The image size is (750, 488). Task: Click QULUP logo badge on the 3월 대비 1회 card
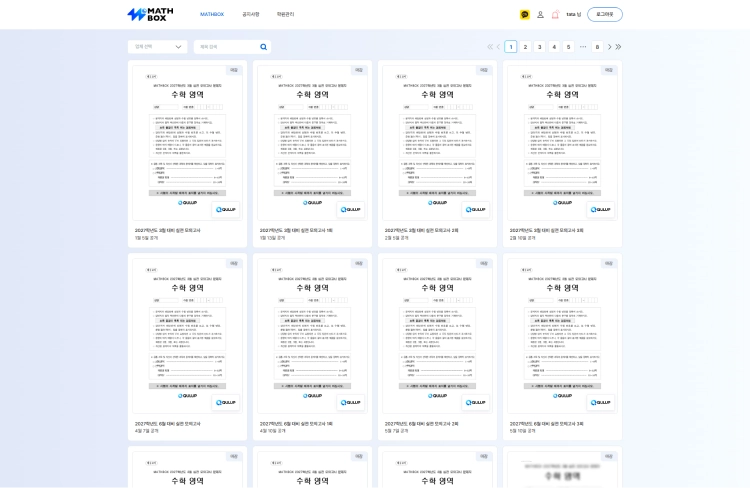coord(351,210)
